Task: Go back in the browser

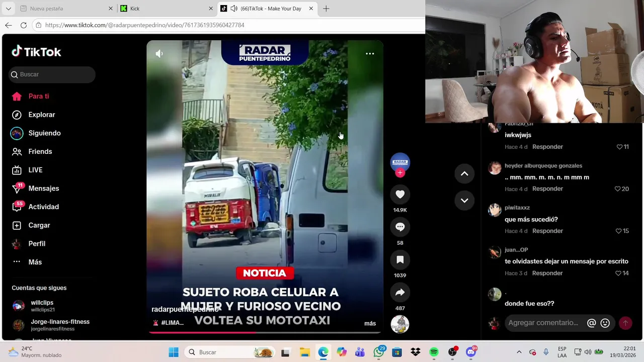Action: point(9,25)
